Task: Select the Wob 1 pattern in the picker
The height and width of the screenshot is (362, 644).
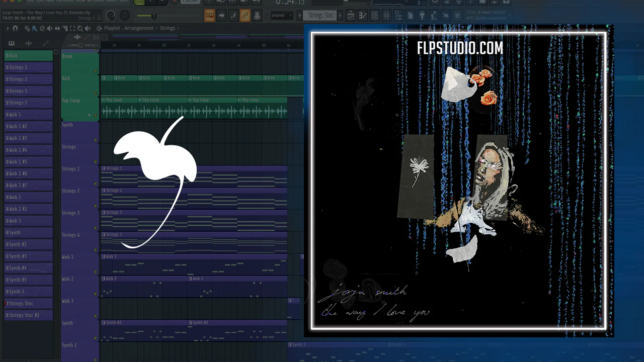Action: (x=29, y=115)
